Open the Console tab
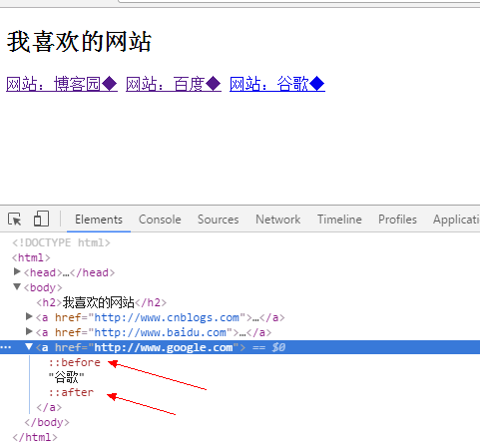 pyautogui.click(x=160, y=220)
